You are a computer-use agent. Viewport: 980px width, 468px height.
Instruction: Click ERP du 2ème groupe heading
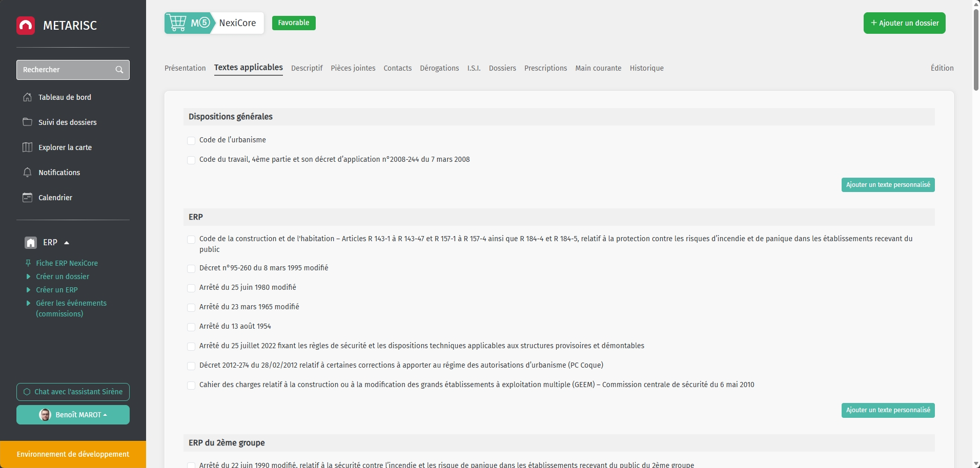click(227, 443)
